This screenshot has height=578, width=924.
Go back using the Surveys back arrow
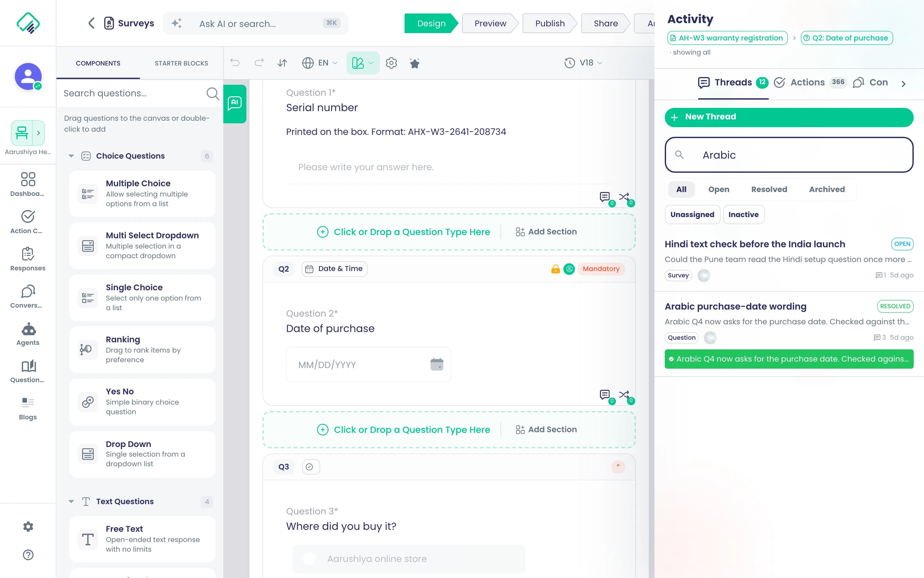pos(91,23)
